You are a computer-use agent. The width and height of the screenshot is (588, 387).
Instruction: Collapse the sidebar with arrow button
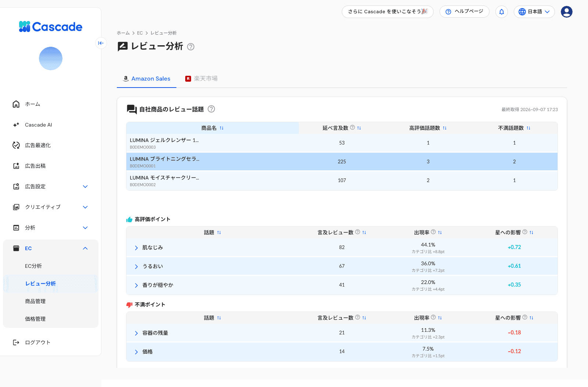tap(101, 43)
